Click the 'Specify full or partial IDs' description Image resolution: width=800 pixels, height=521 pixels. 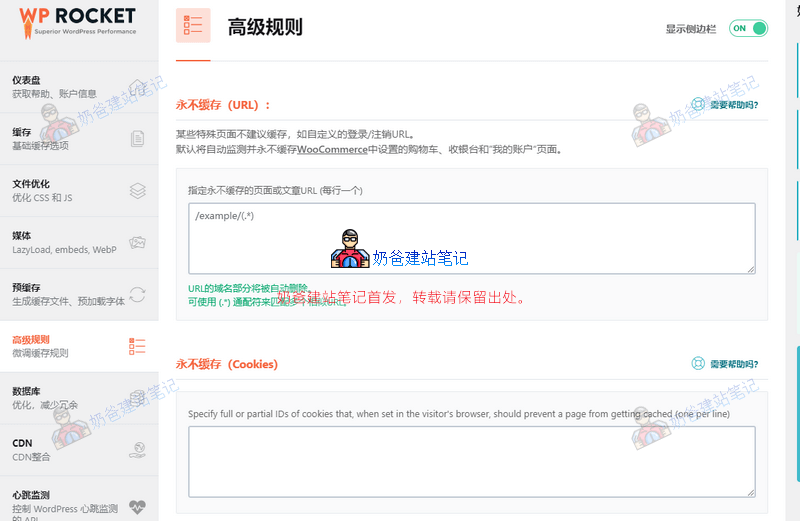click(459, 414)
